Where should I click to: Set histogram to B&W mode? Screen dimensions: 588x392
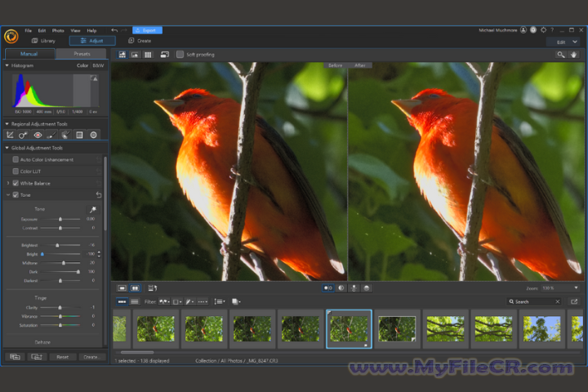pos(98,65)
